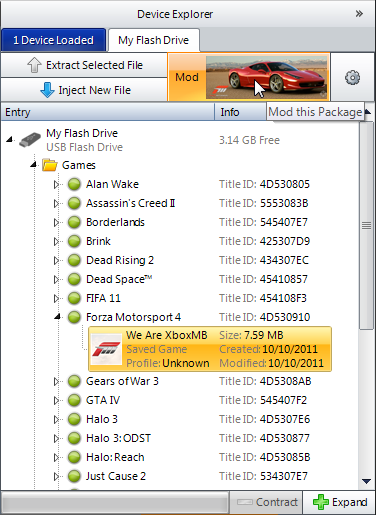Screen dimensions: 376x515
Task: Collapse the Games folder node
Action: pyautogui.click(x=33, y=165)
